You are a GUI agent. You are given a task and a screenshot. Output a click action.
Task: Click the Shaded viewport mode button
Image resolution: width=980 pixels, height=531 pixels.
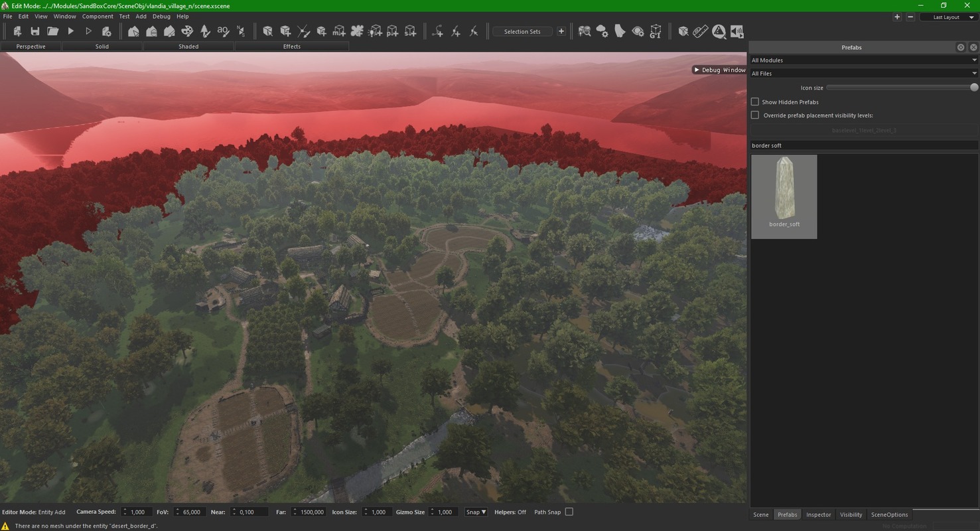188,46
